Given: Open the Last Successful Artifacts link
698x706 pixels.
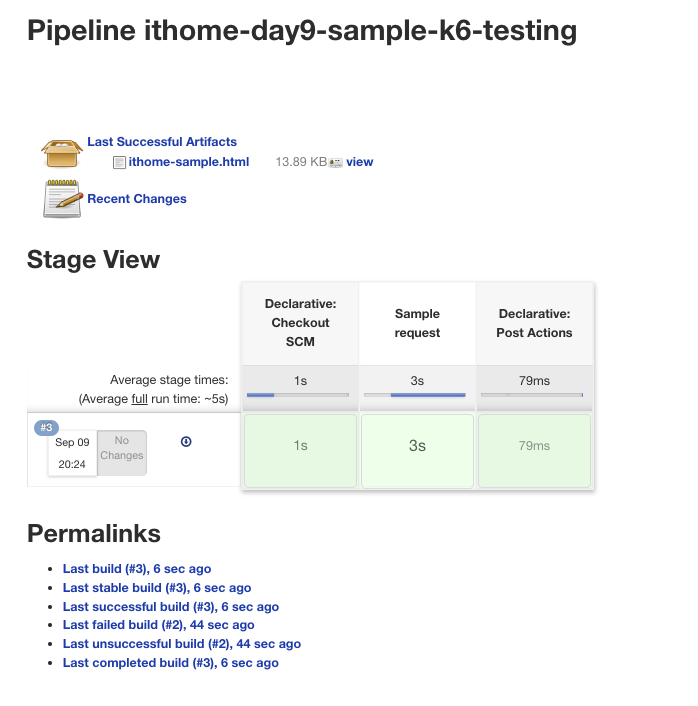Looking at the screenshot, I should [162, 142].
